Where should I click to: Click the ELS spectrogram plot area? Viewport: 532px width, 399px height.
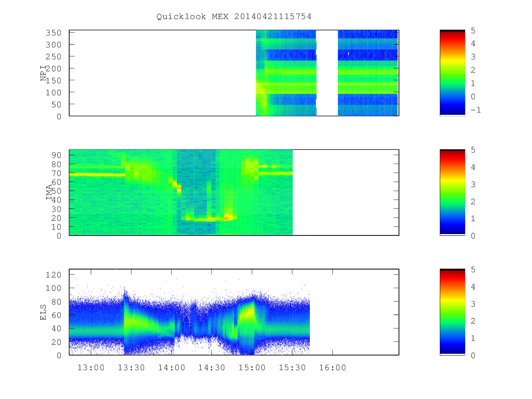click(234, 312)
